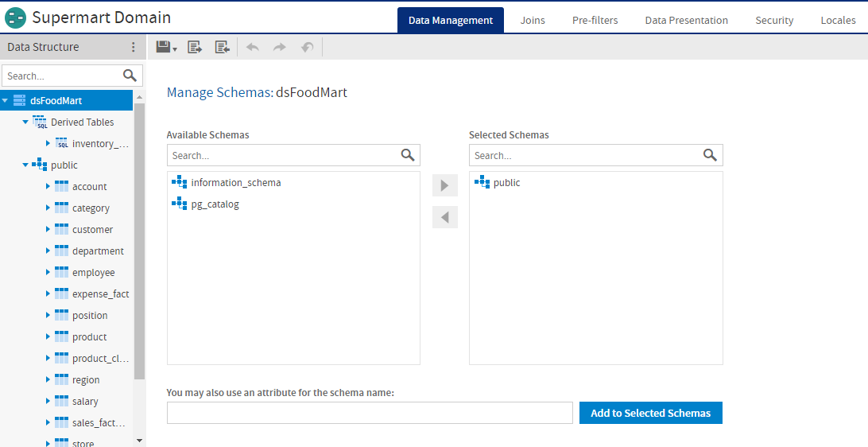Click the account table icon
The width and height of the screenshot is (868, 447).
point(61,186)
